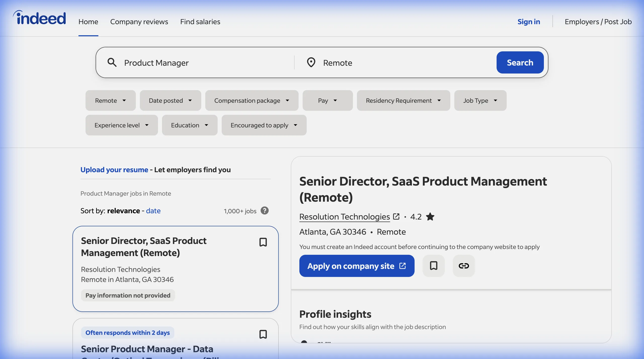Open the Upload your resume link
This screenshot has width=644, height=359.
114,169
